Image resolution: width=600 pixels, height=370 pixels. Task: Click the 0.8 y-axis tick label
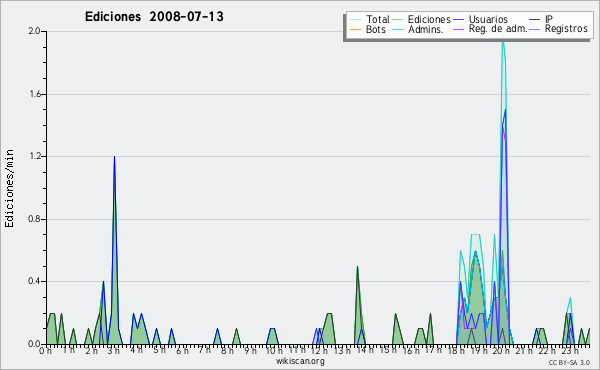click(x=34, y=219)
